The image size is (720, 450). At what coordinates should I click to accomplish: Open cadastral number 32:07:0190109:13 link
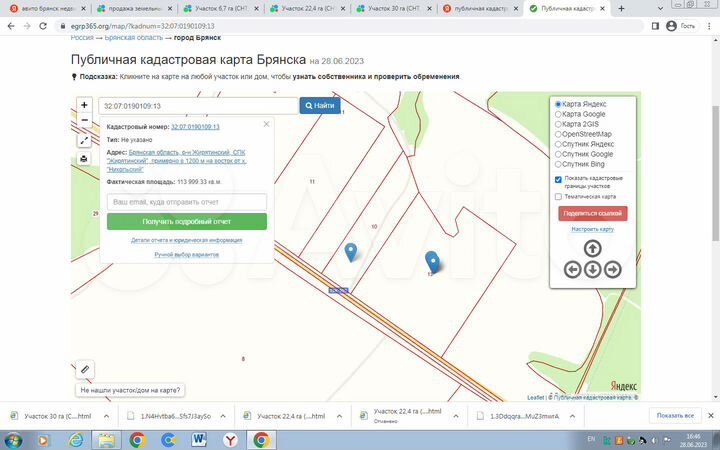click(195, 127)
